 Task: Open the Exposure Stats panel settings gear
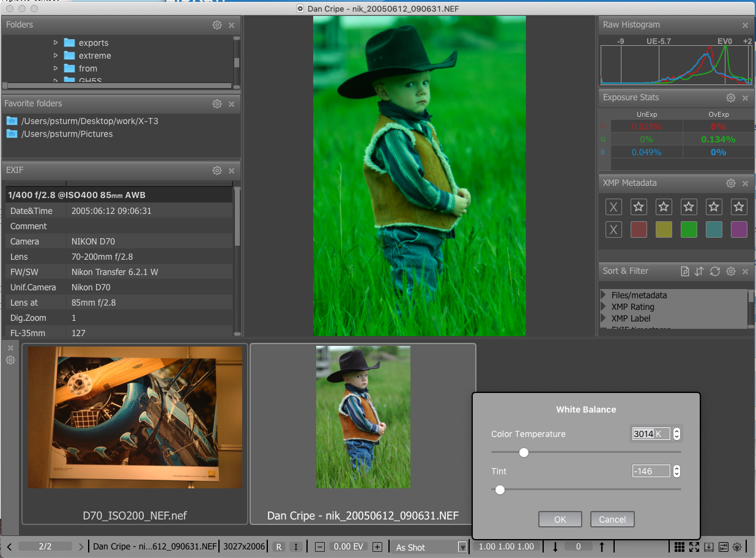(730, 98)
